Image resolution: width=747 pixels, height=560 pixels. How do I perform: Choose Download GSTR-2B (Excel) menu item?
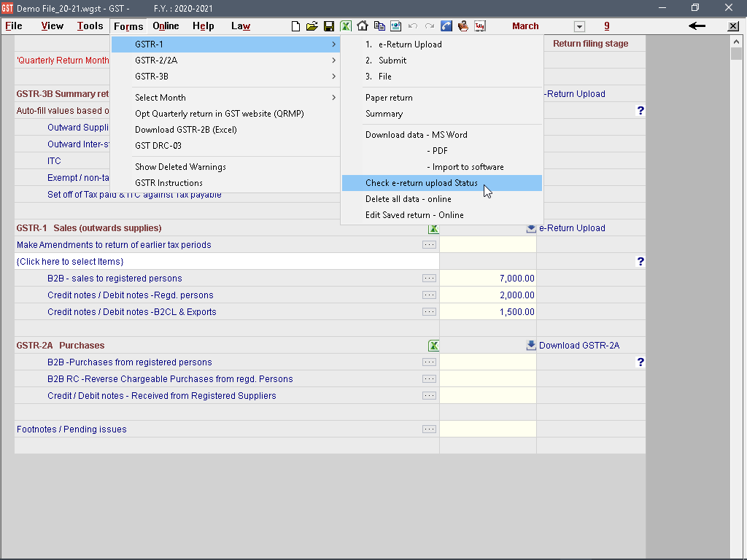186,130
